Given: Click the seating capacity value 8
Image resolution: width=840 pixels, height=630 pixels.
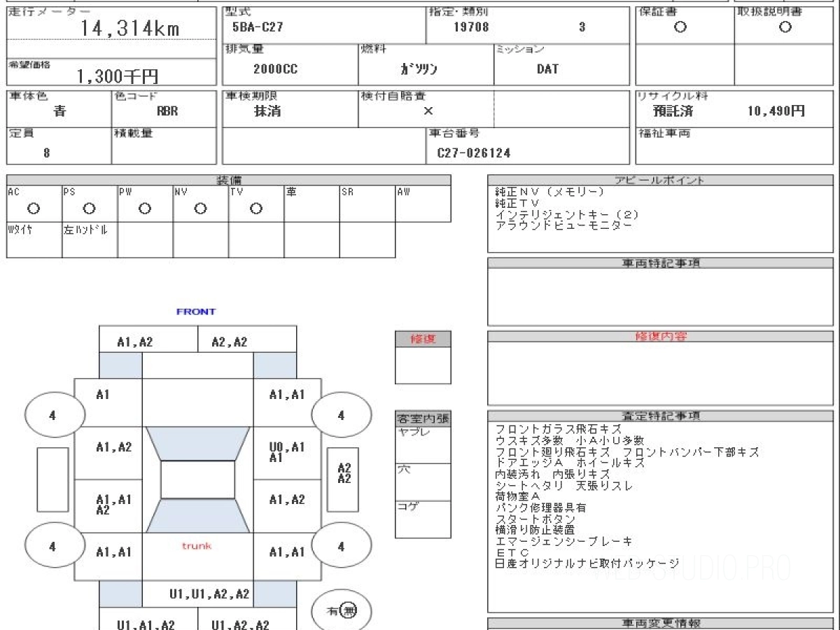Looking at the screenshot, I should point(47,153).
